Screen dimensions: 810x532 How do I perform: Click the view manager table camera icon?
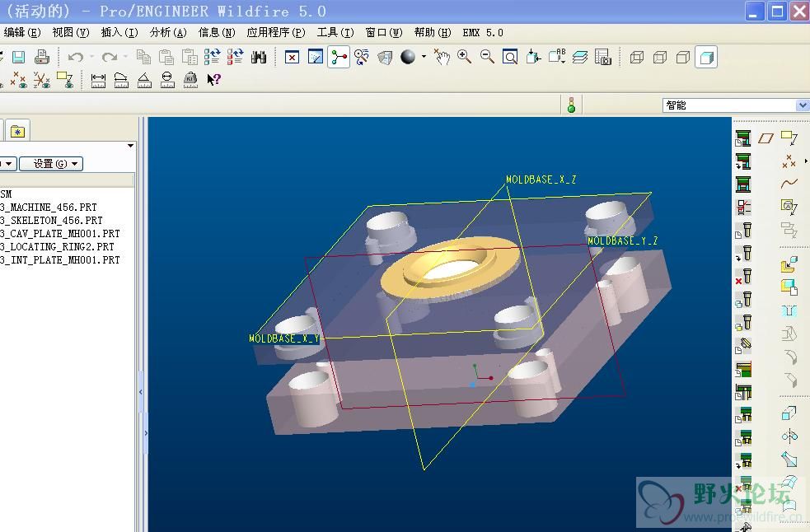(x=603, y=57)
